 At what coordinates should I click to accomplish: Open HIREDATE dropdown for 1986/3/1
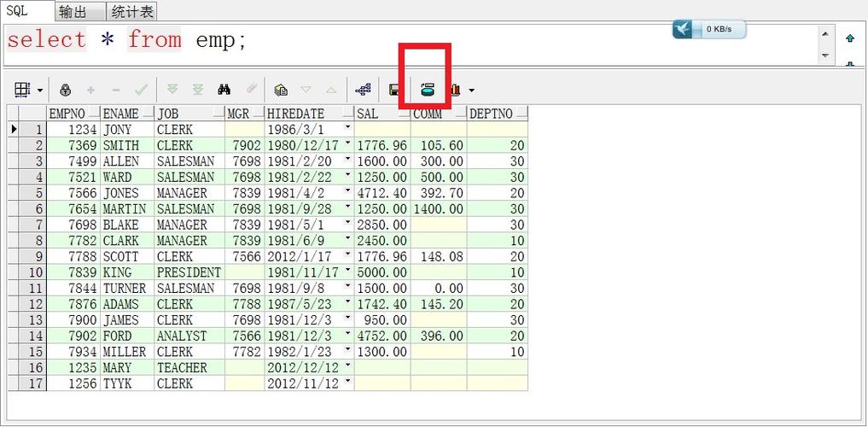(x=347, y=128)
